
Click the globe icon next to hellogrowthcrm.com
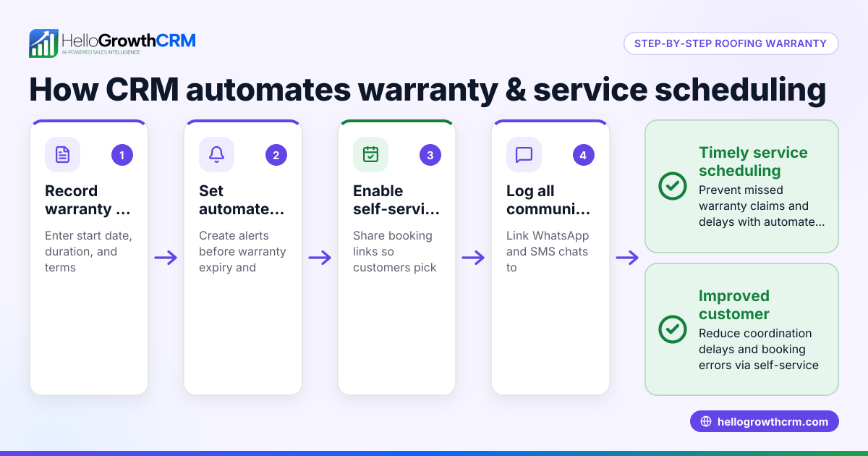point(706,422)
